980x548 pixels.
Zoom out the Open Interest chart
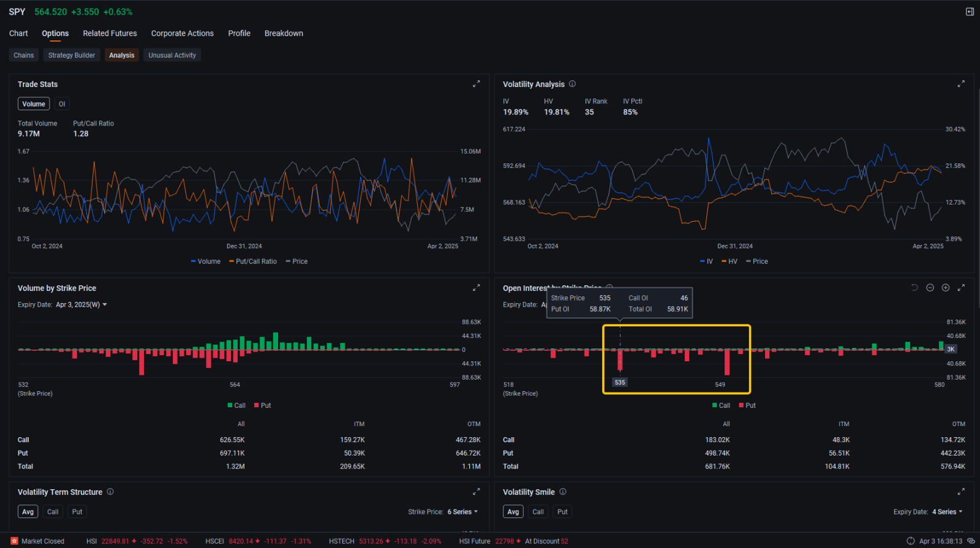coord(930,288)
